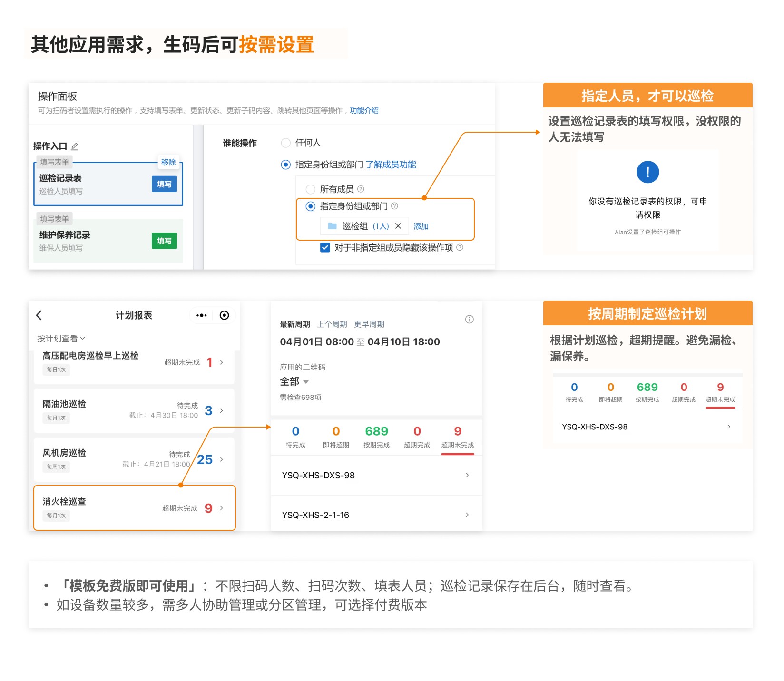The height and width of the screenshot is (681, 784).
Task: Open the 功能介绍 link
Action: (364, 110)
